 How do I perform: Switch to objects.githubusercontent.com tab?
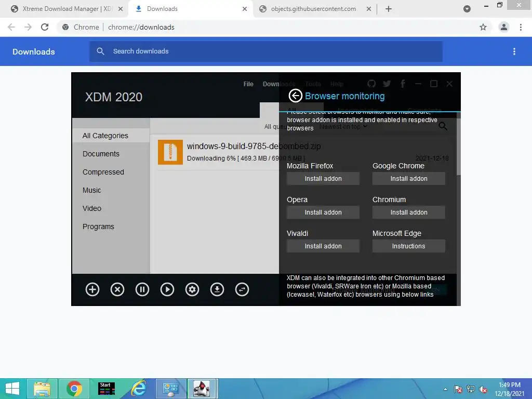click(x=313, y=9)
